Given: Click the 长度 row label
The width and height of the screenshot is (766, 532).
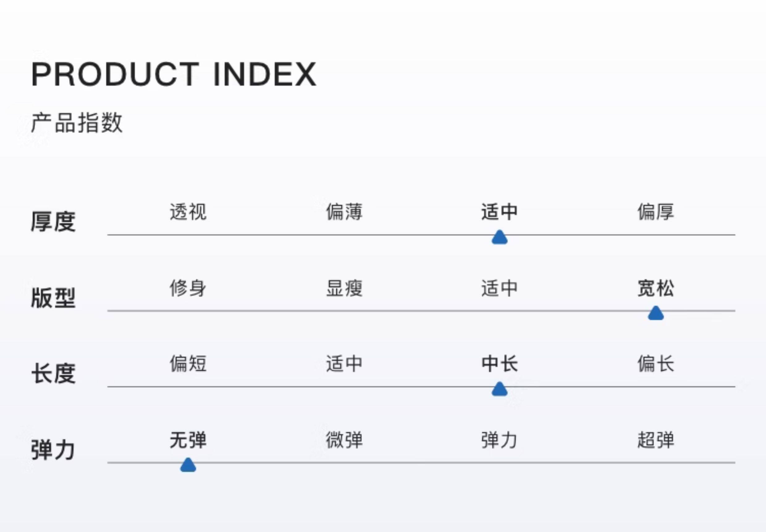Looking at the screenshot, I should tap(53, 374).
